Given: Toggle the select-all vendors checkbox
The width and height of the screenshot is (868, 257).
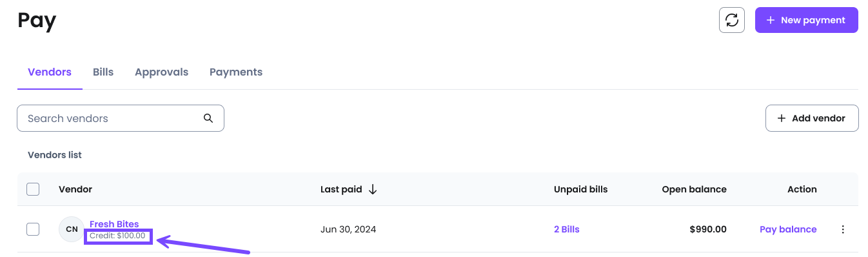Looking at the screenshot, I should 33,189.
